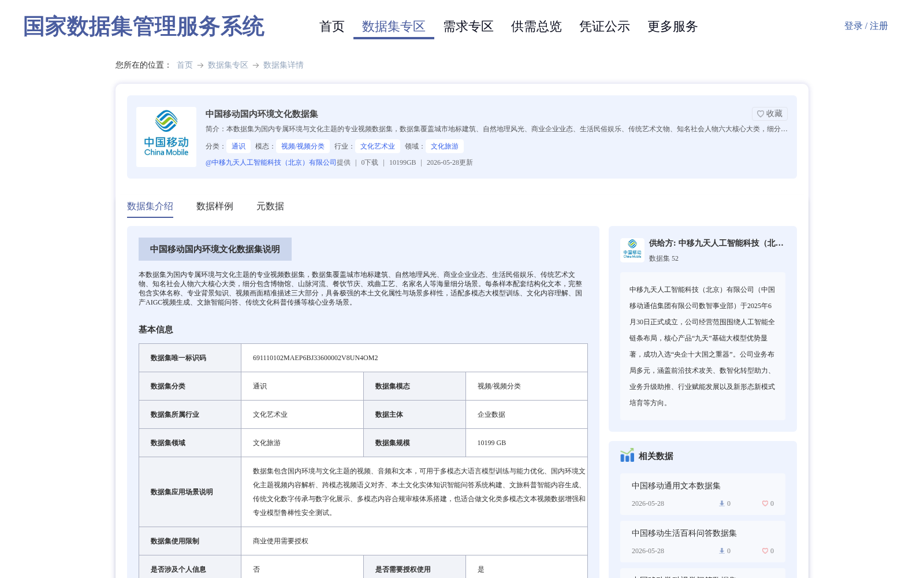
Task: Click the heart icon in 收藏 button
Action: 761,114
